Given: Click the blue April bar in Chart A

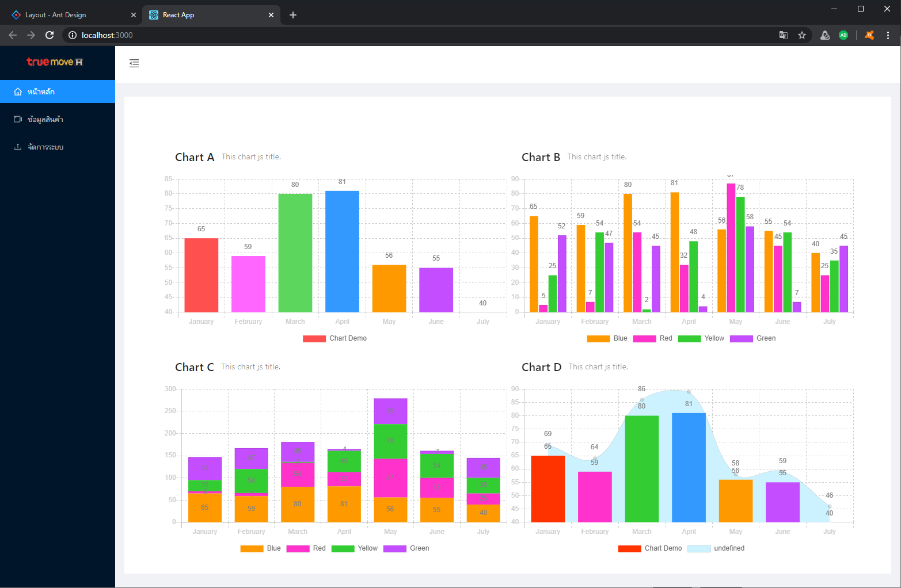Looking at the screenshot, I should pyautogui.click(x=342, y=251).
